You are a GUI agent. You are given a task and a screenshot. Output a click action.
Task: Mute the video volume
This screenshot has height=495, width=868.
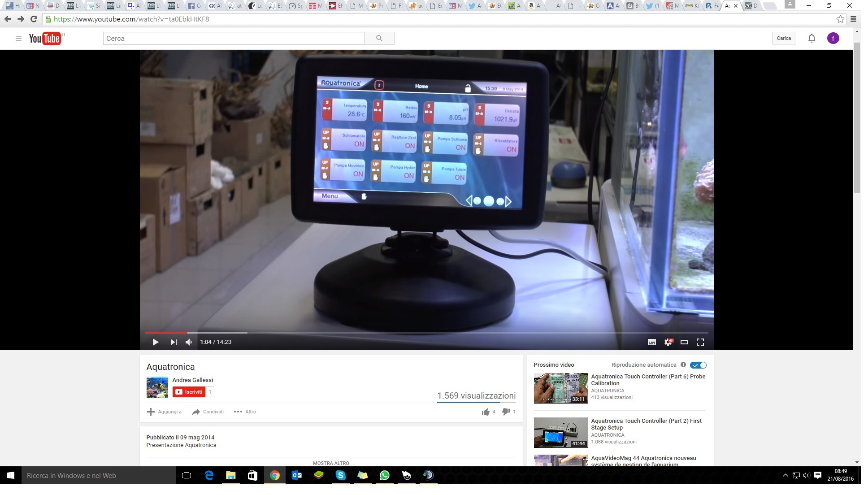point(189,342)
